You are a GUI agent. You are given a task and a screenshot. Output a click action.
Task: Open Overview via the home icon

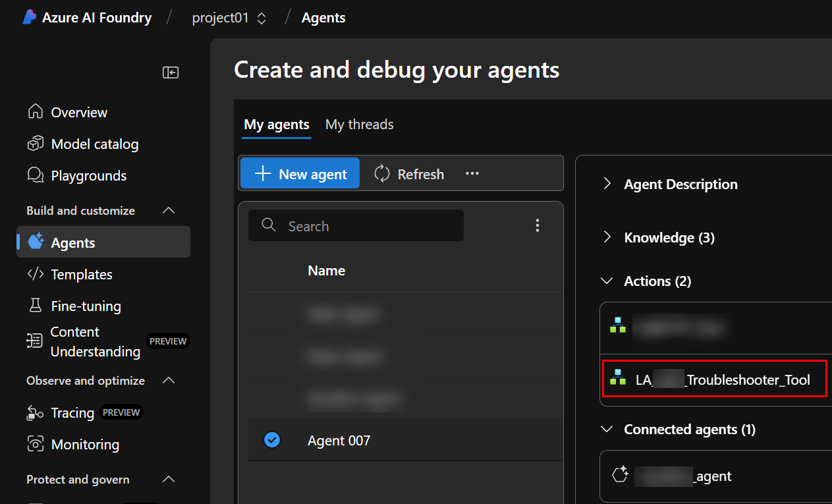(x=36, y=112)
